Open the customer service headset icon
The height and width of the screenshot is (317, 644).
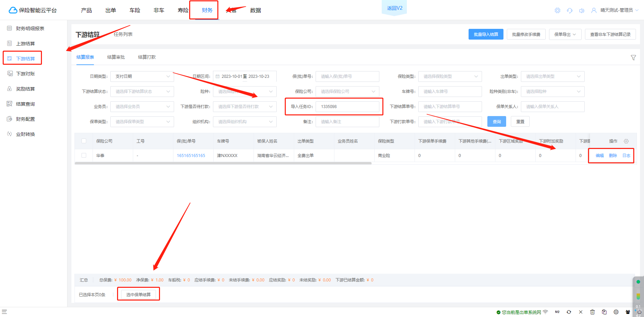[x=570, y=10]
